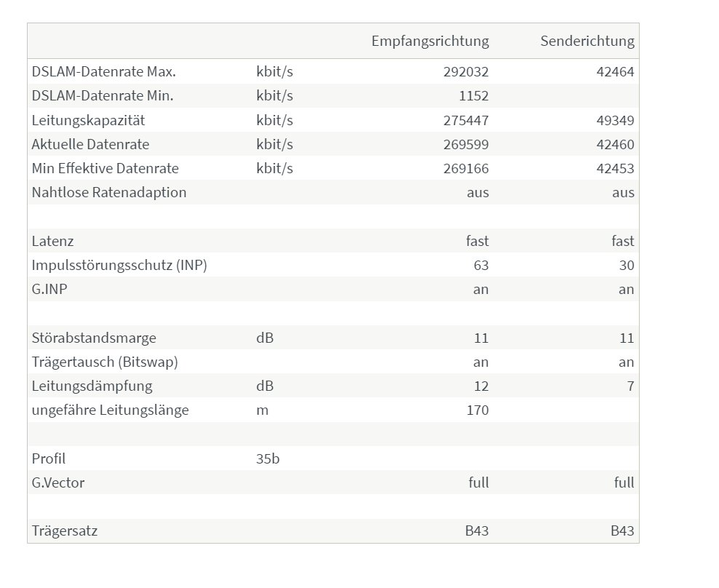
Task: Click the Senderichtung column header
Action: (x=587, y=41)
